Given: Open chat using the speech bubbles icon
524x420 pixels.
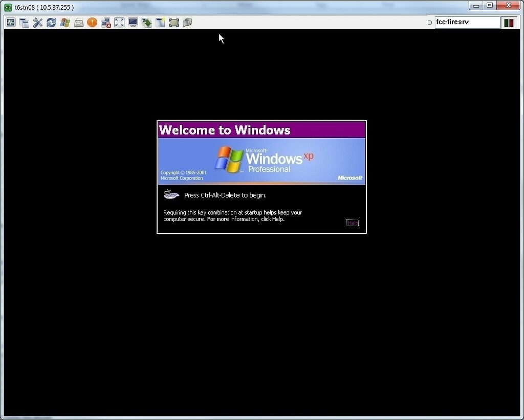Looking at the screenshot, I should (x=187, y=23).
